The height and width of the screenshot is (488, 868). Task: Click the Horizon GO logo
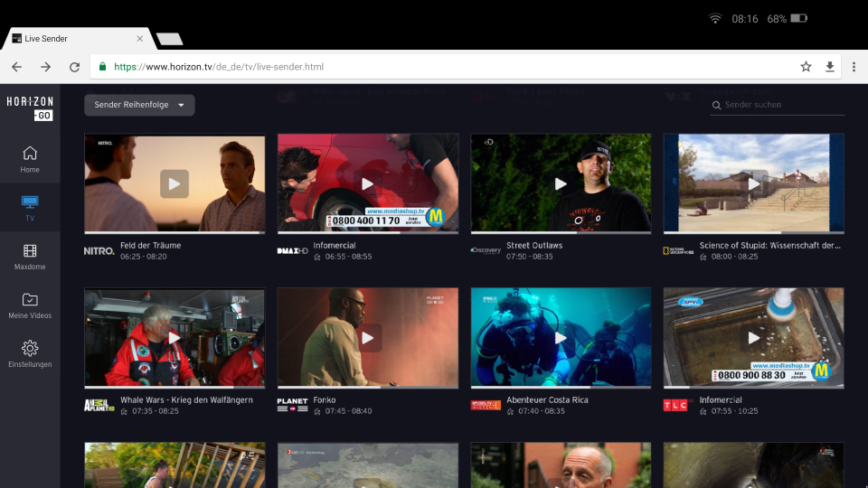tap(30, 108)
